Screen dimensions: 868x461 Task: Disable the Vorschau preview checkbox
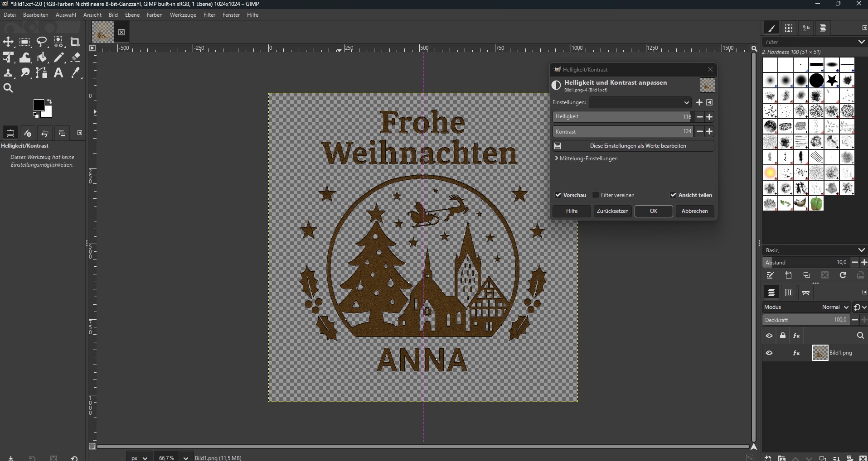pyautogui.click(x=558, y=195)
